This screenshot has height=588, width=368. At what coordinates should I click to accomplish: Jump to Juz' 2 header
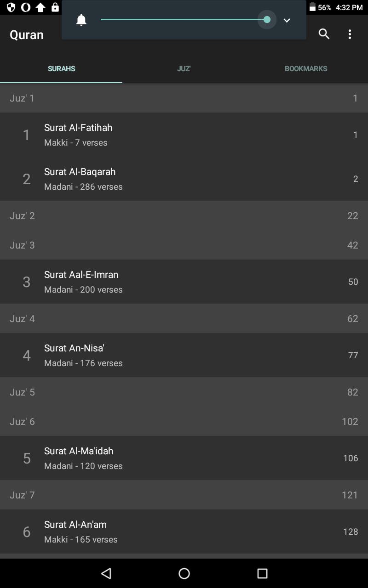184,215
